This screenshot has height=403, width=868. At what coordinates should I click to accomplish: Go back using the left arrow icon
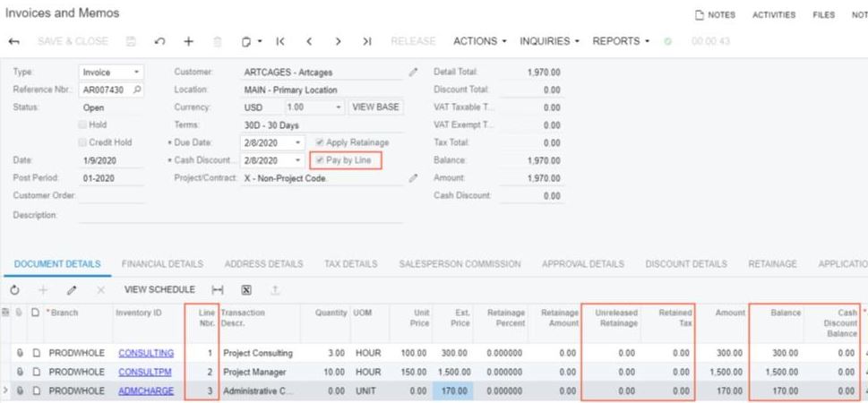tap(14, 41)
